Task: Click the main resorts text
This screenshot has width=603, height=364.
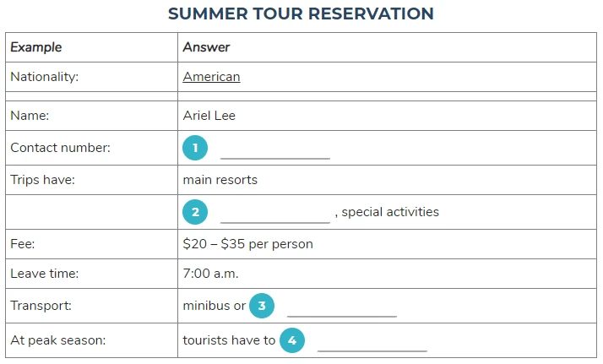Action: coord(220,180)
